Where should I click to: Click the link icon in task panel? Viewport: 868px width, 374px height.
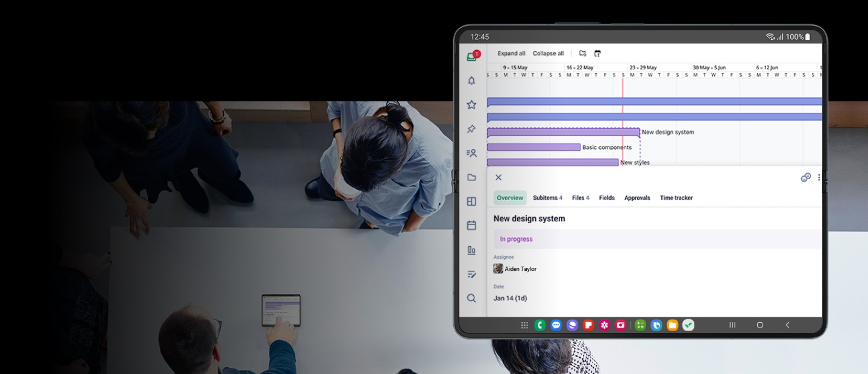(805, 177)
